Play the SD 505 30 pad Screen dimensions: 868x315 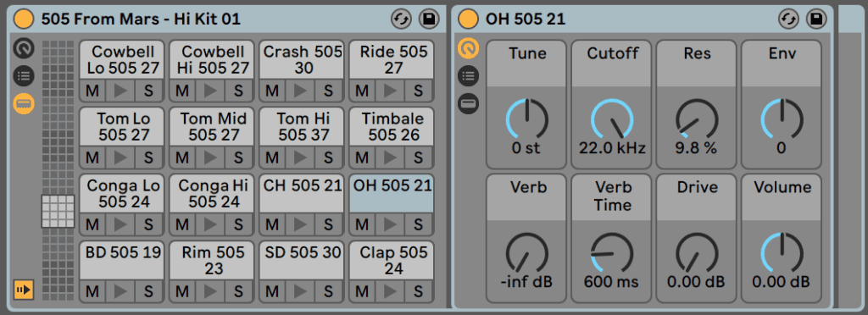pos(301,291)
